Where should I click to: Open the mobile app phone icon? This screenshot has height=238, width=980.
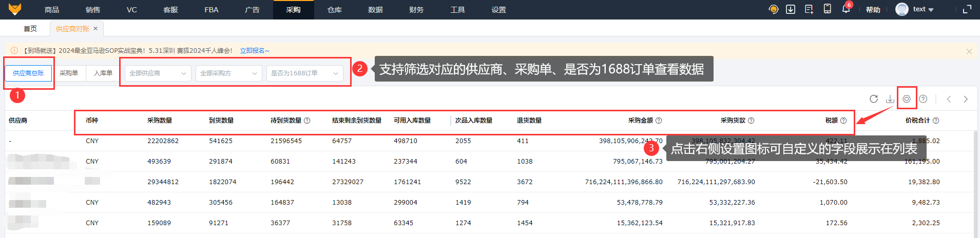pyautogui.click(x=828, y=9)
